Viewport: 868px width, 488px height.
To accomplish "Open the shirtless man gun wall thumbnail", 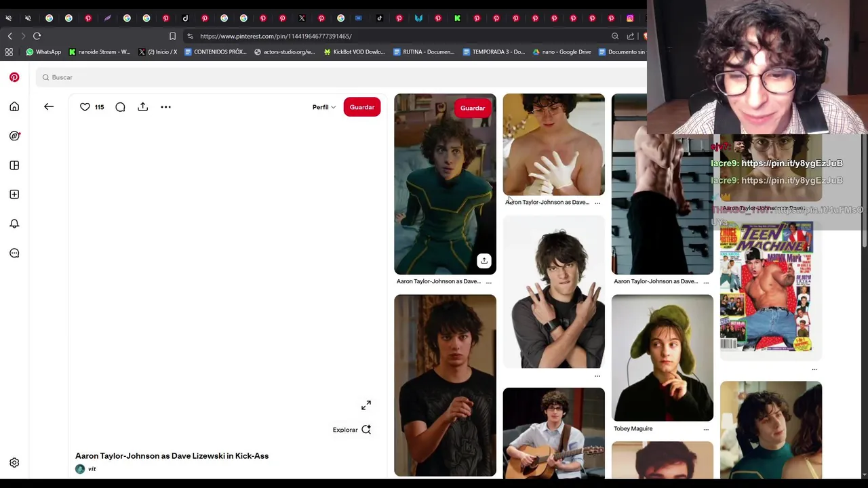I will pyautogui.click(x=663, y=184).
